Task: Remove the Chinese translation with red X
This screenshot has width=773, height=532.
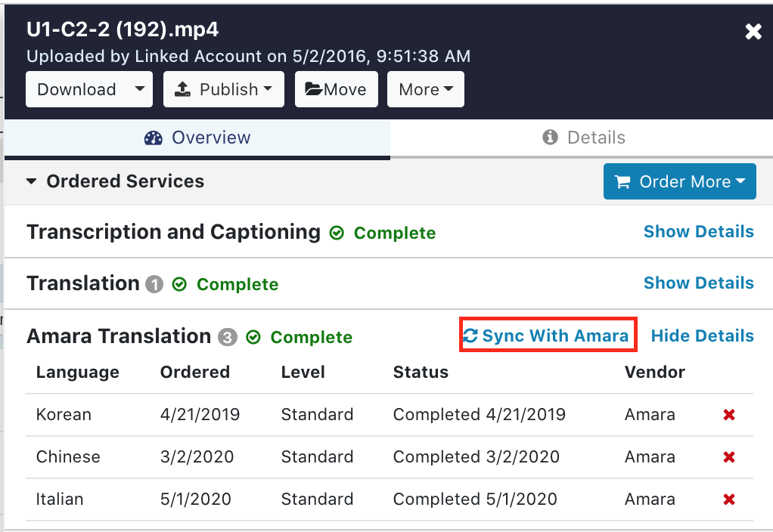Action: pos(729,457)
